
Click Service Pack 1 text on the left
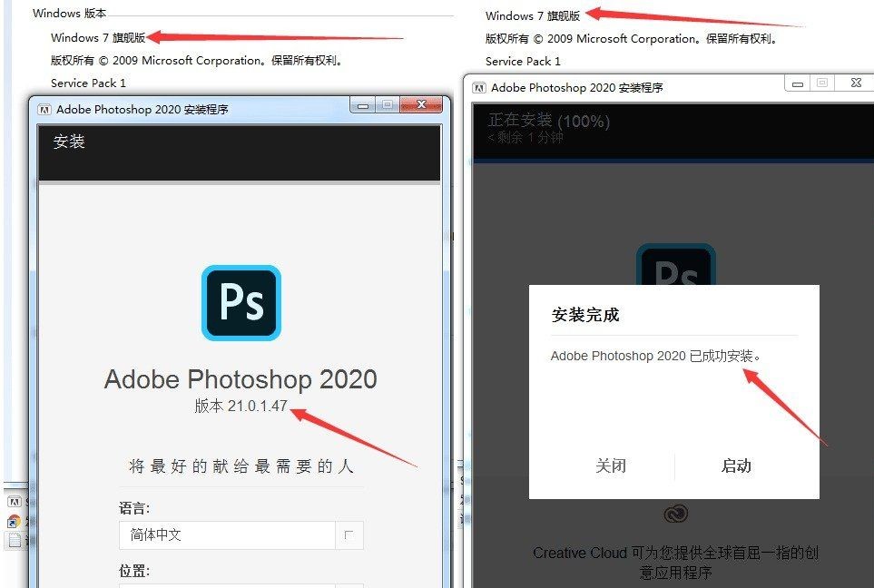click(88, 83)
